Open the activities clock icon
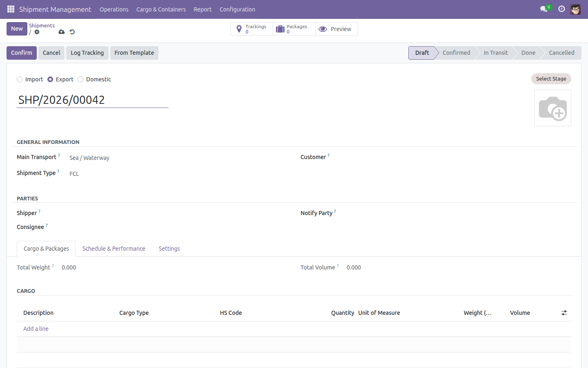 (561, 9)
